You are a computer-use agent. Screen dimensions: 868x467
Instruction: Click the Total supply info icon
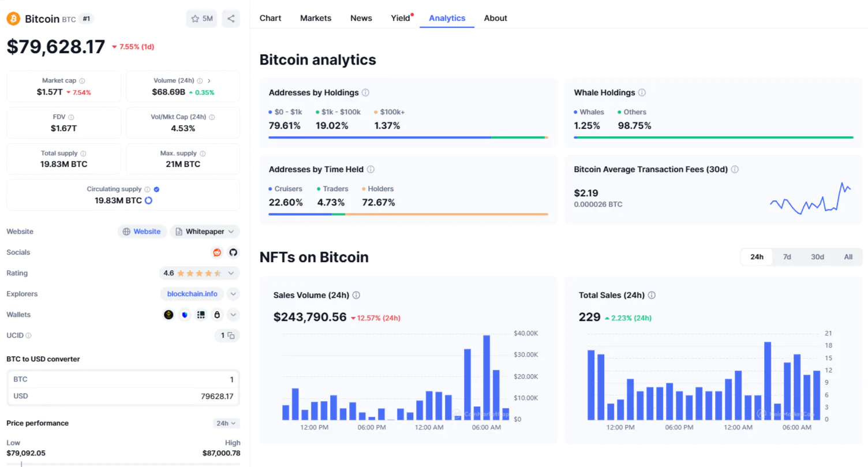tap(83, 154)
